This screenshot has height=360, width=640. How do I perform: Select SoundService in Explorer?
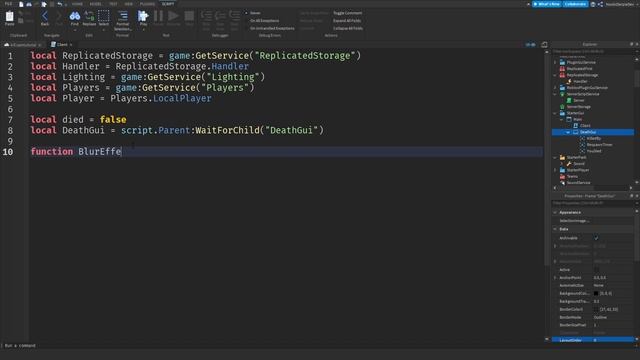tap(578, 182)
